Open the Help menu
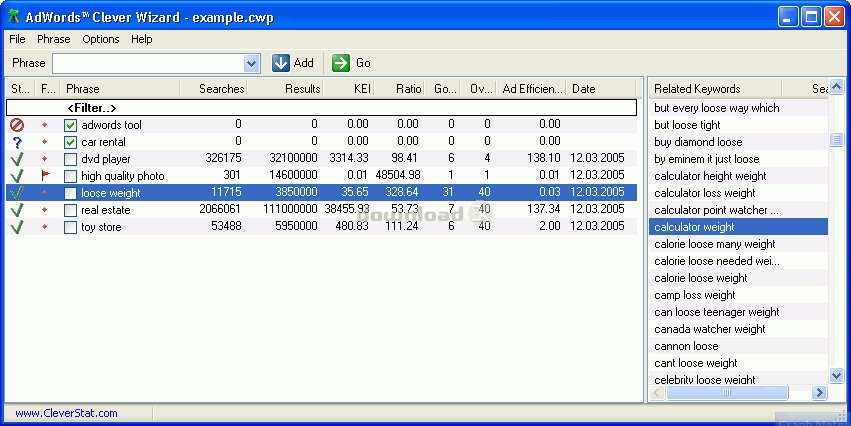The image size is (851, 426). 142,39
